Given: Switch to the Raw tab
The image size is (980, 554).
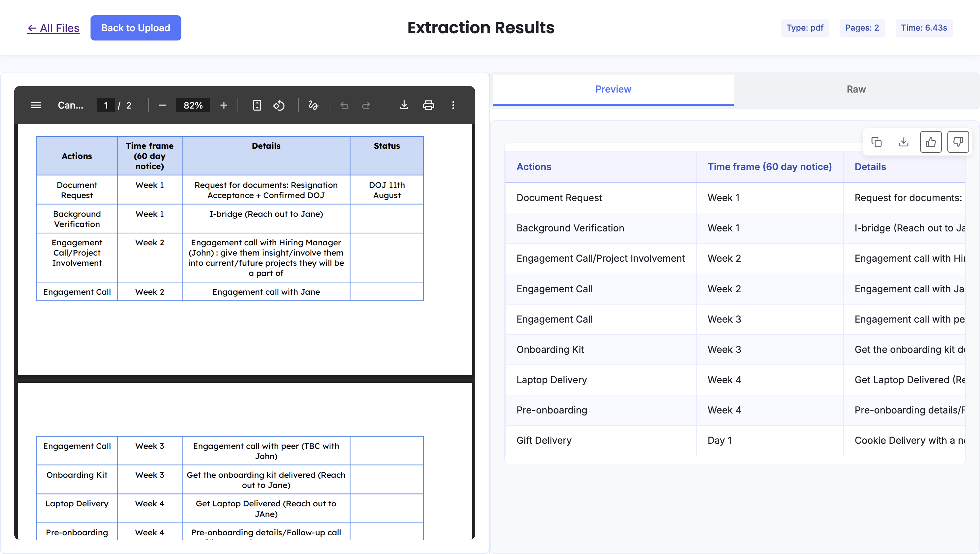Looking at the screenshot, I should click(x=856, y=89).
